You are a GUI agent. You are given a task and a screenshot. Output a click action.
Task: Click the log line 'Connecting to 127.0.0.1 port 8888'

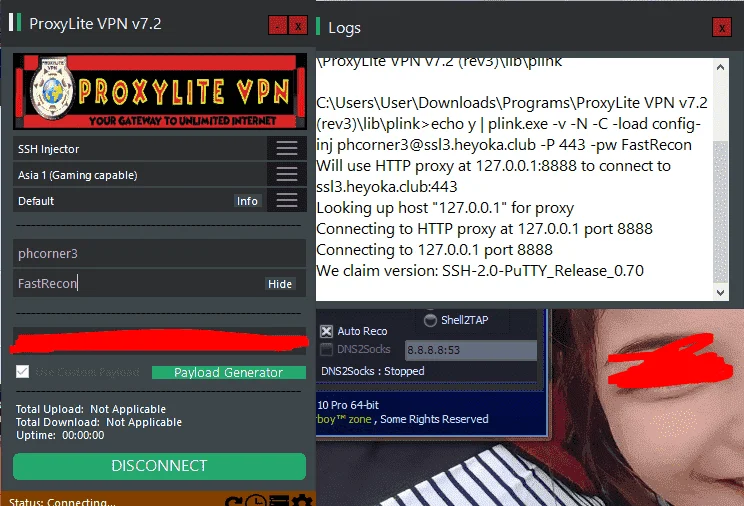pos(434,250)
